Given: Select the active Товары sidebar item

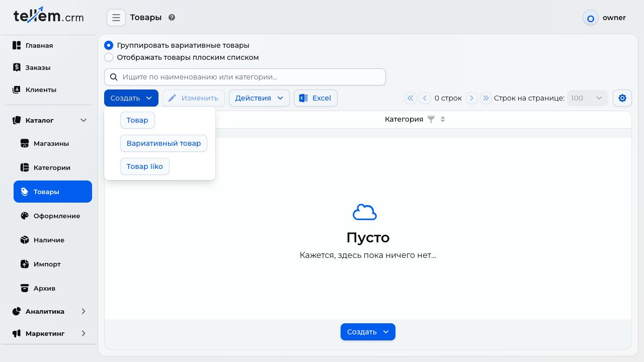Looking at the screenshot, I should [x=53, y=192].
